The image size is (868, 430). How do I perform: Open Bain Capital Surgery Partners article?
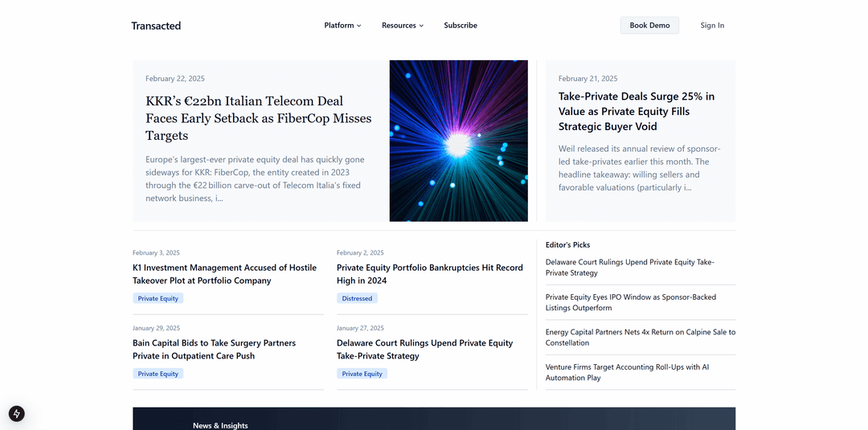[215, 349]
